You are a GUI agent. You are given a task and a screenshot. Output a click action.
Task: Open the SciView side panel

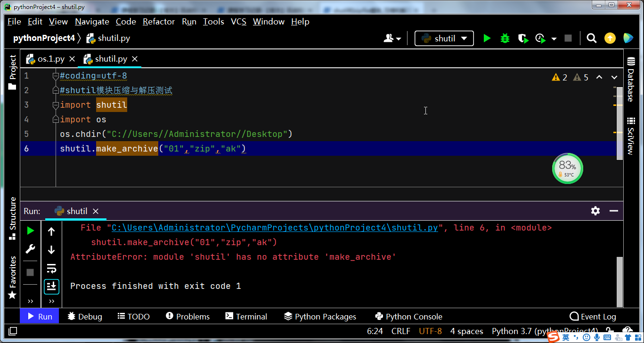click(x=630, y=136)
